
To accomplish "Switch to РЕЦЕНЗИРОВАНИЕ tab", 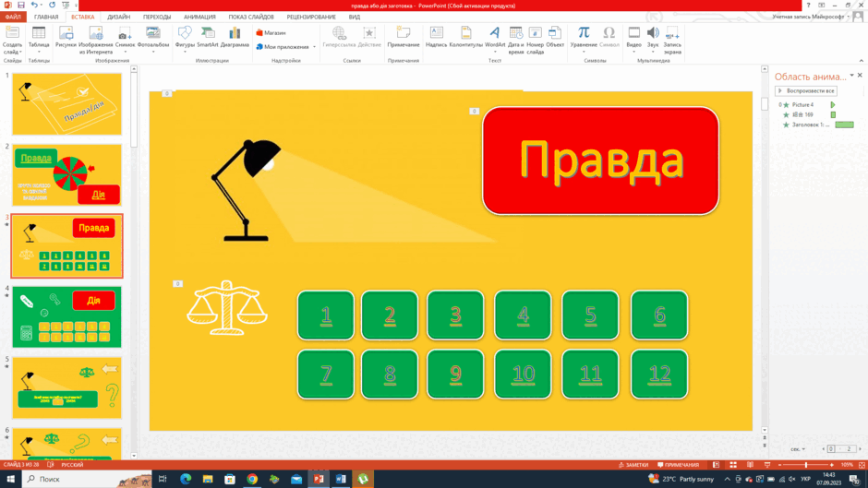I will click(x=311, y=18).
